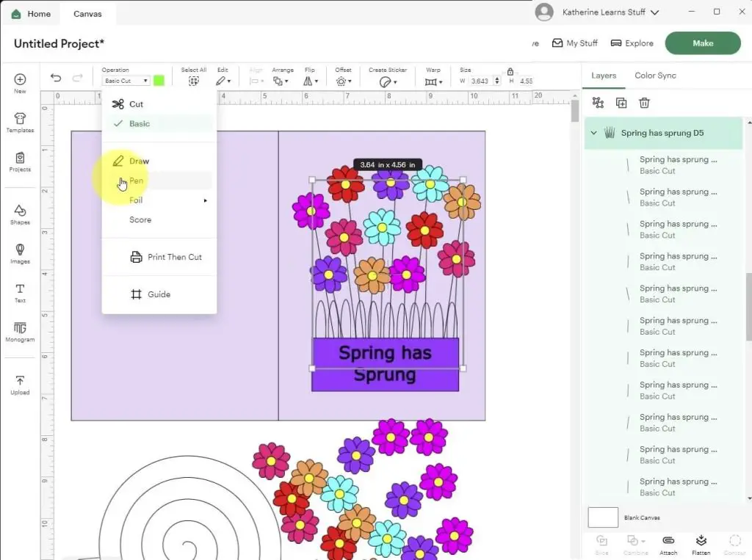Open My Stuff
Viewport: 752px width, 560px height.
click(574, 43)
